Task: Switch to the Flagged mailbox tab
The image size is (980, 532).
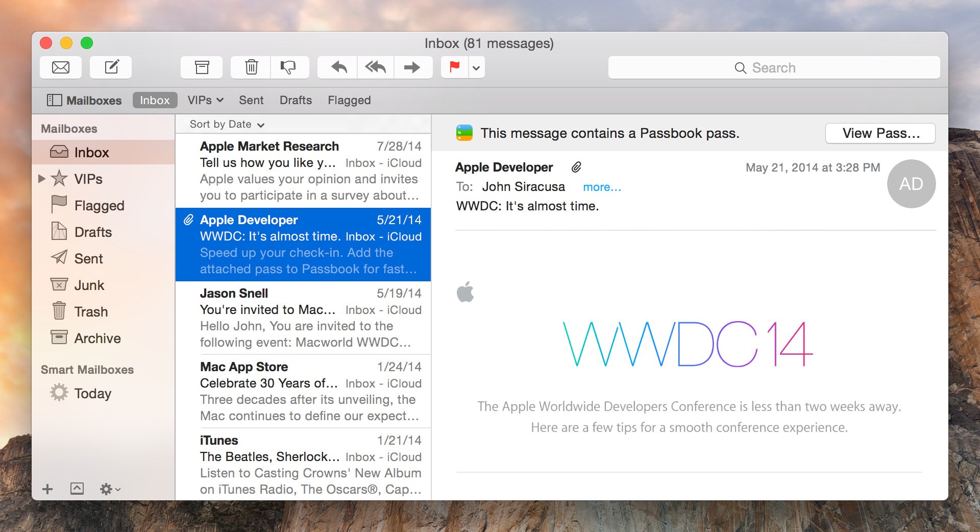Action: [349, 100]
